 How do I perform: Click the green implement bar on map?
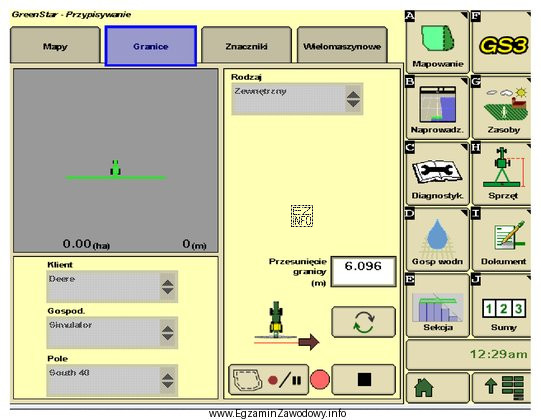point(116,178)
